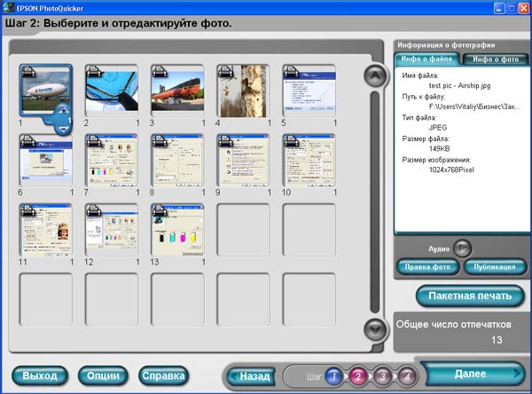Click the printer icon on photo 2
Viewport: 532px width, 394px height.
[x=94, y=70]
